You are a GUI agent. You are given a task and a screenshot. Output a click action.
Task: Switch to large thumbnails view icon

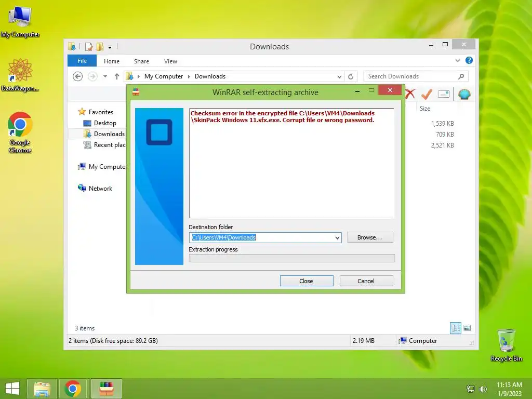467,328
